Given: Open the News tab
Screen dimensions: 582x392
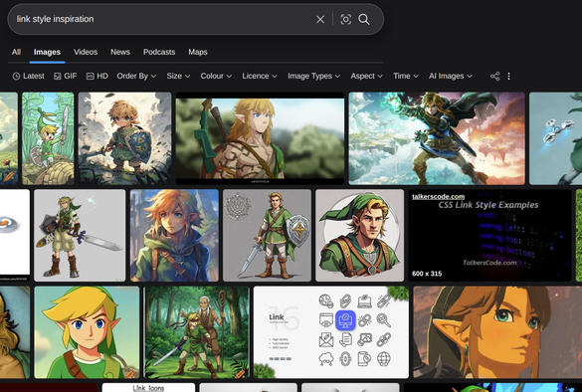Looking at the screenshot, I should pos(120,52).
